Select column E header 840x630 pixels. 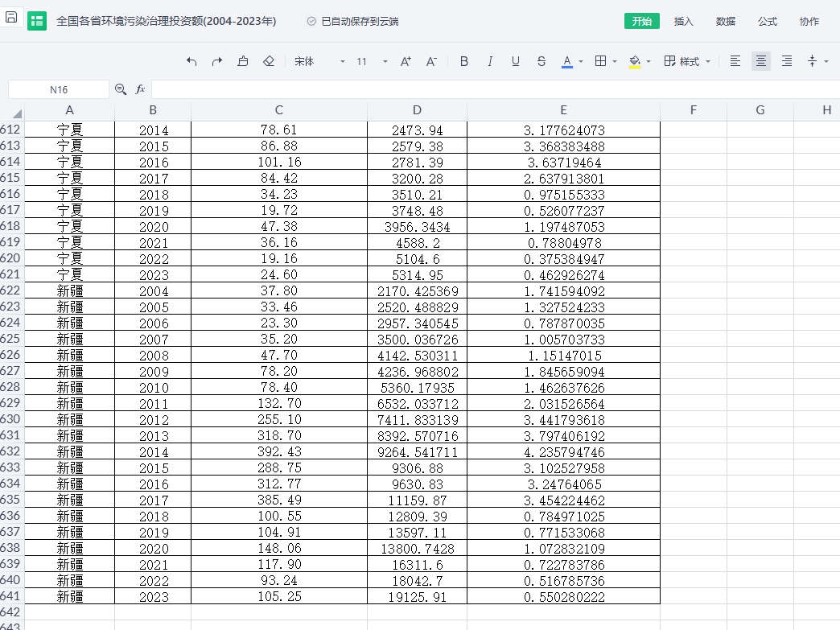click(563, 109)
